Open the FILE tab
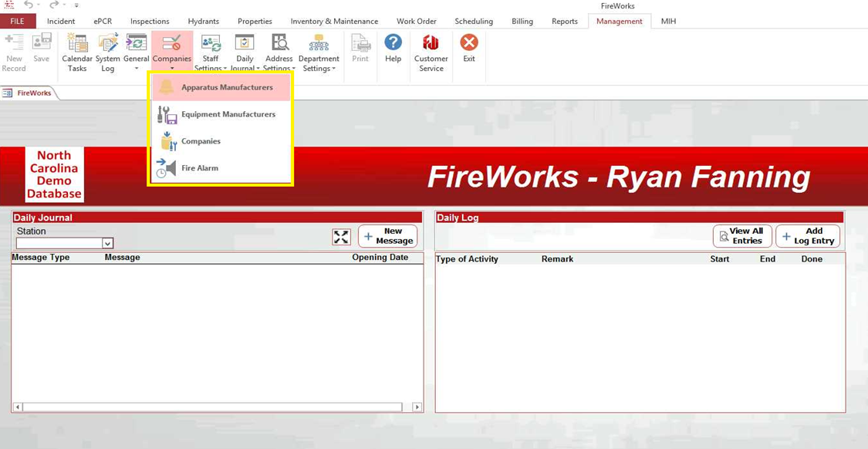 coord(18,22)
